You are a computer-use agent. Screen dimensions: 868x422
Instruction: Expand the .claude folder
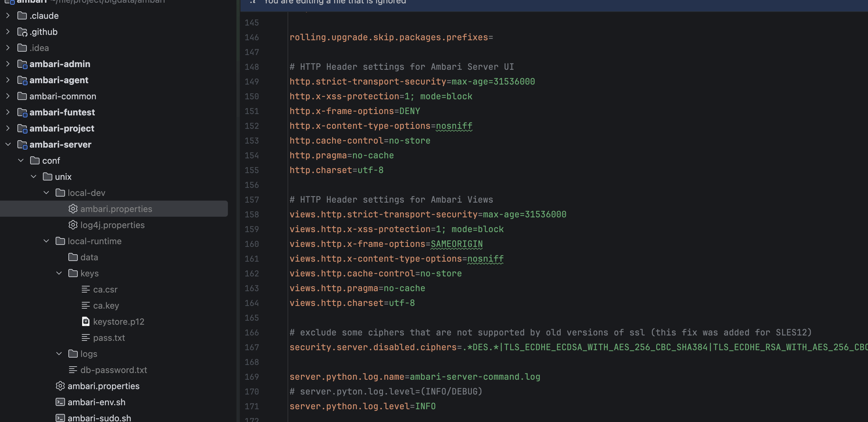click(8, 15)
